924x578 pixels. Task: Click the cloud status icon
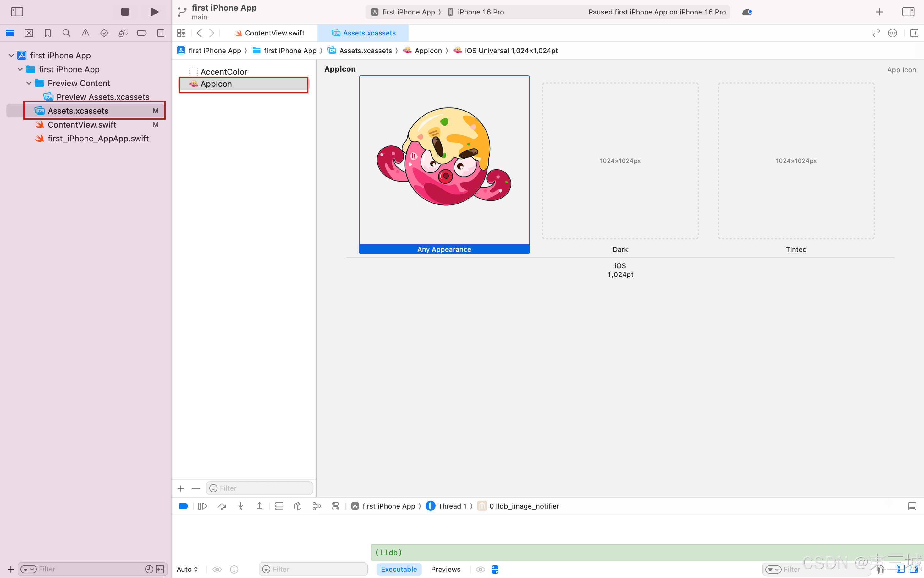tap(747, 12)
